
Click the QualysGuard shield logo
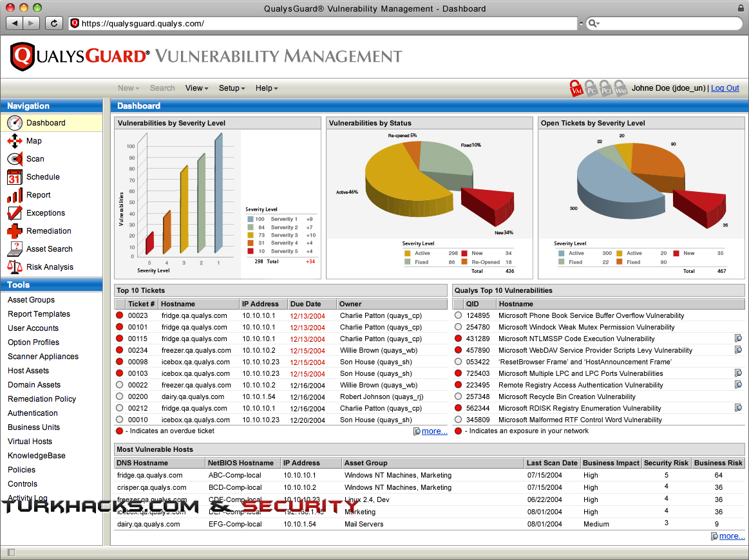(22, 57)
